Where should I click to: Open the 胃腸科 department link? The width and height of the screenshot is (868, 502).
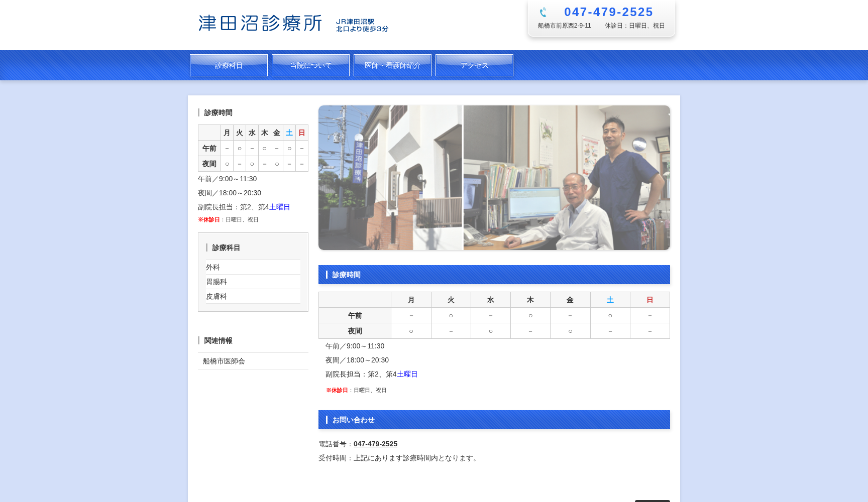click(215, 282)
